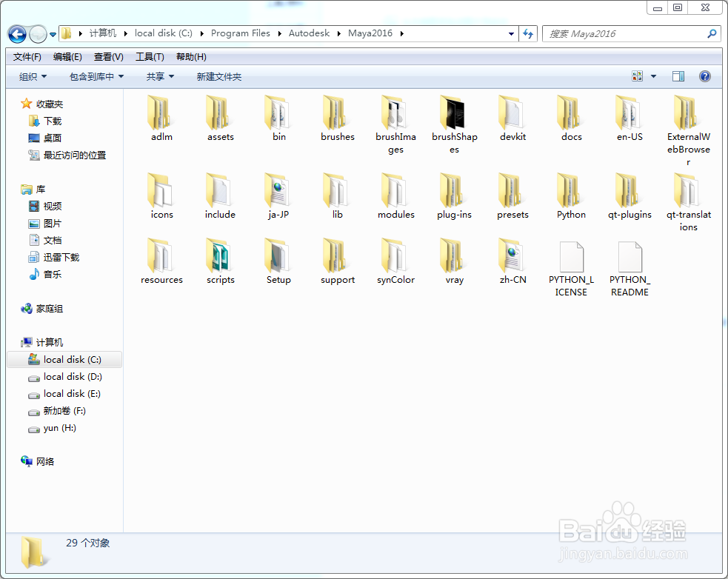Open the address bar history dropdown
This screenshot has width=728, height=579.
click(511, 34)
